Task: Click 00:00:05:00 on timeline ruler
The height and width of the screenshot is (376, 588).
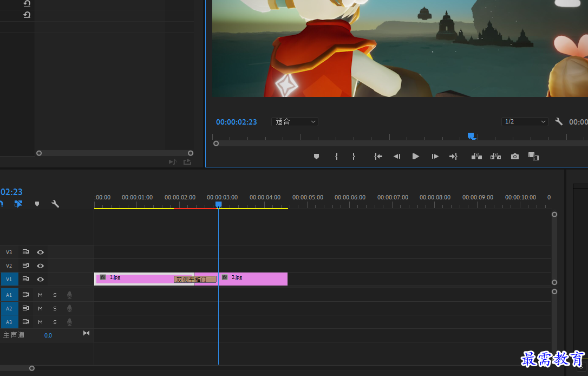Action: pyautogui.click(x=308, y=197)
